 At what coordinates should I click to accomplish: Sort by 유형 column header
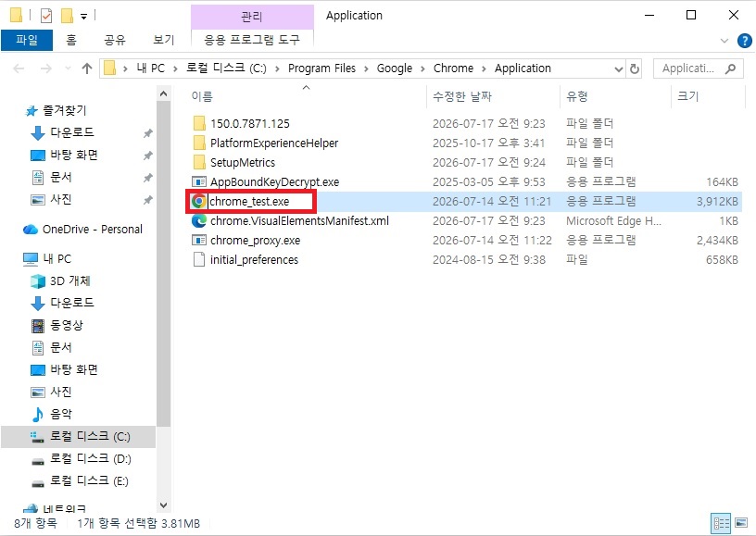(576, 96)
